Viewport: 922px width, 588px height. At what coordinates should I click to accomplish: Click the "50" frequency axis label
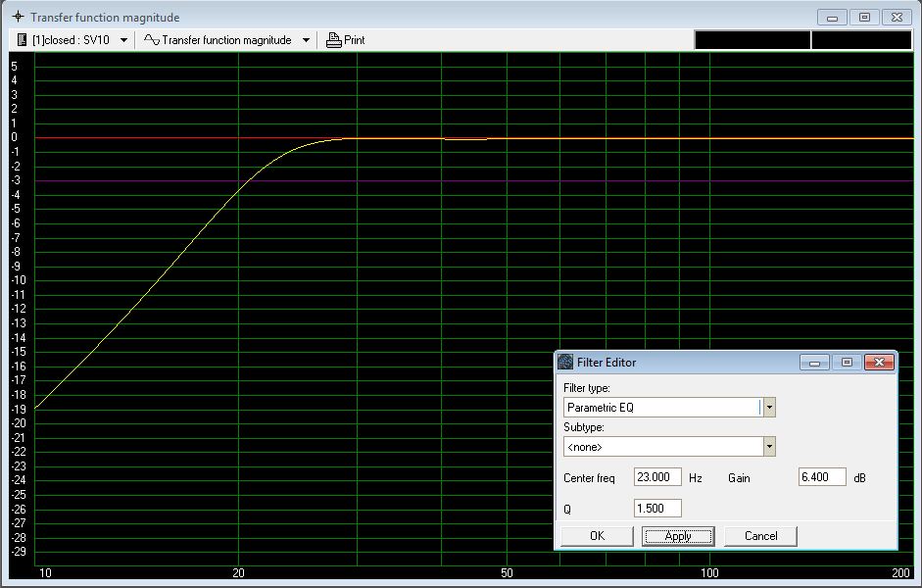[507, 572]
